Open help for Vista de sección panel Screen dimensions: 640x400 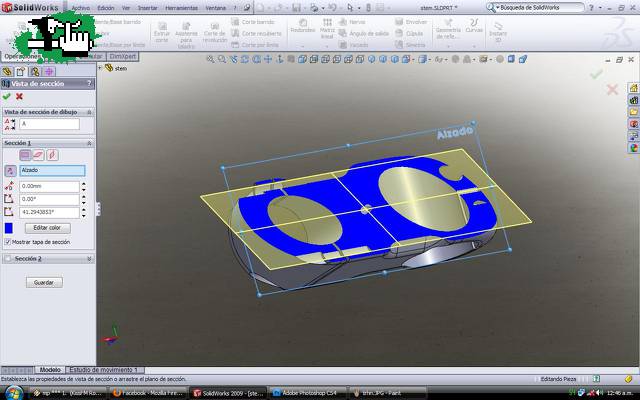89,84
